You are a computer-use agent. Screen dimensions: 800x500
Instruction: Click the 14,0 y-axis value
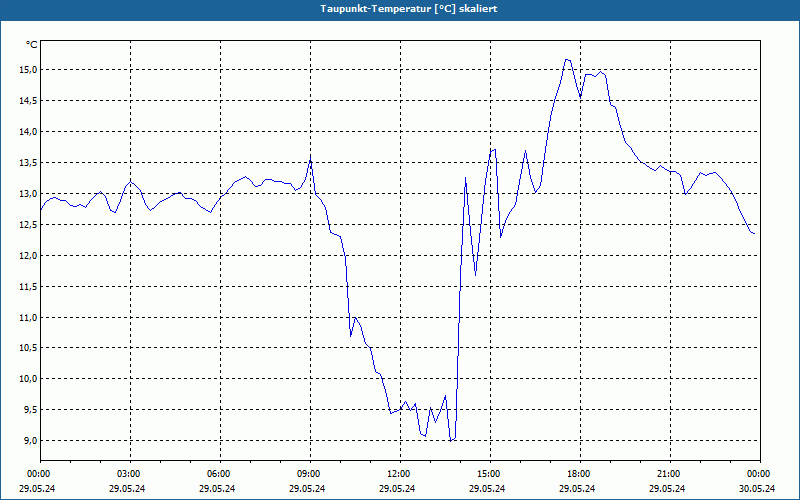(x=29, y=132)
